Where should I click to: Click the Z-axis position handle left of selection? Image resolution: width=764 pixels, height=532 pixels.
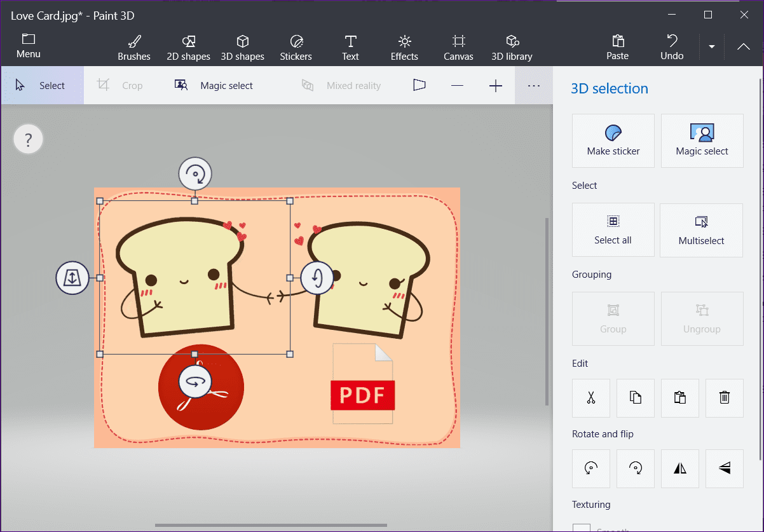72,278
